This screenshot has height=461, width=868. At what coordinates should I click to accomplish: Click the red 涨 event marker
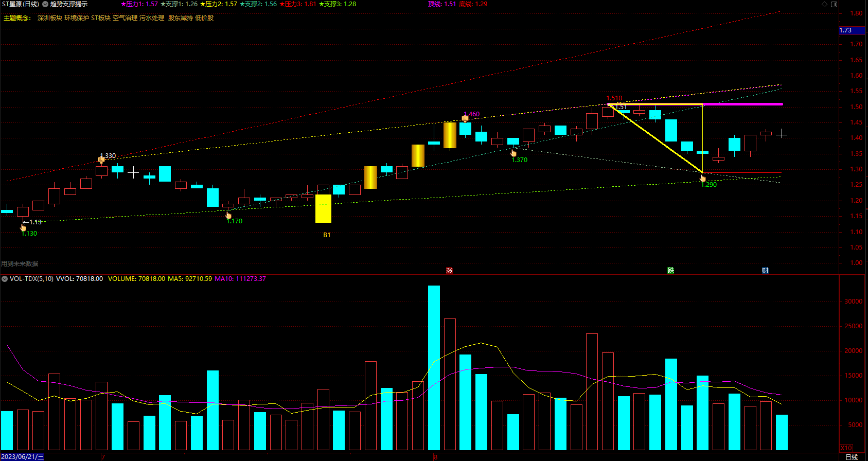(449, 271)
